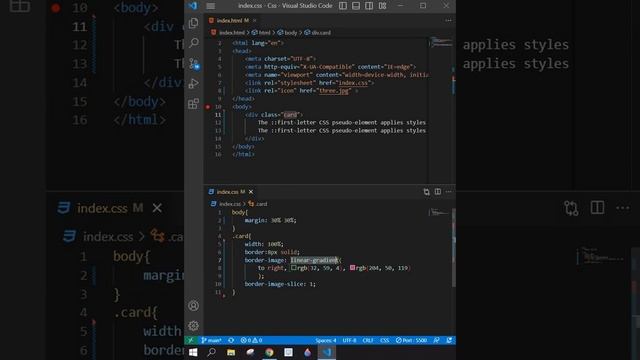This screenshot has width=640, height=360.
Task: Toggle the secondary side bar layout
Action: point(369,6)
